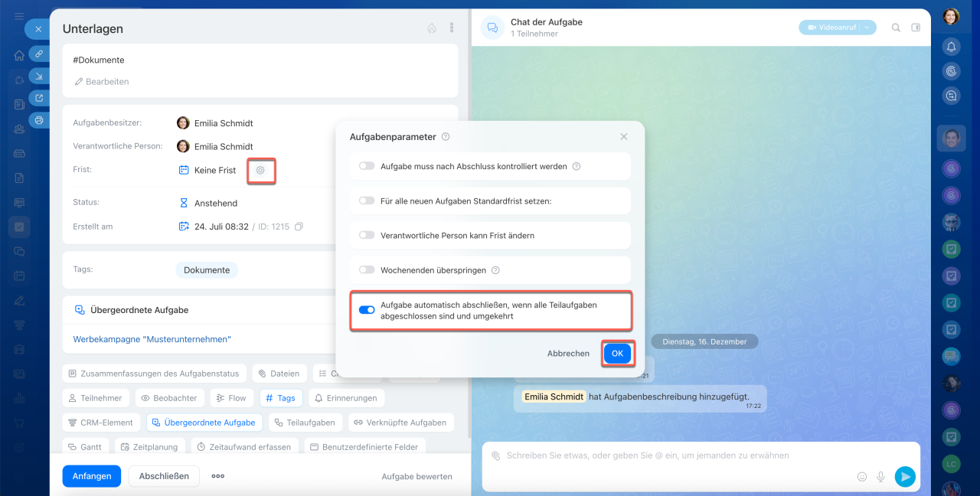
Task: Toggle Für alle neuen Aufgaben Standardfrist setzen
Action: 367,201
